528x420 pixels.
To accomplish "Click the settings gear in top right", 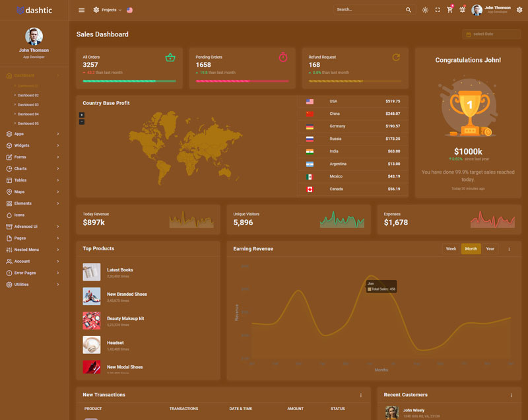I will [519, 10].
